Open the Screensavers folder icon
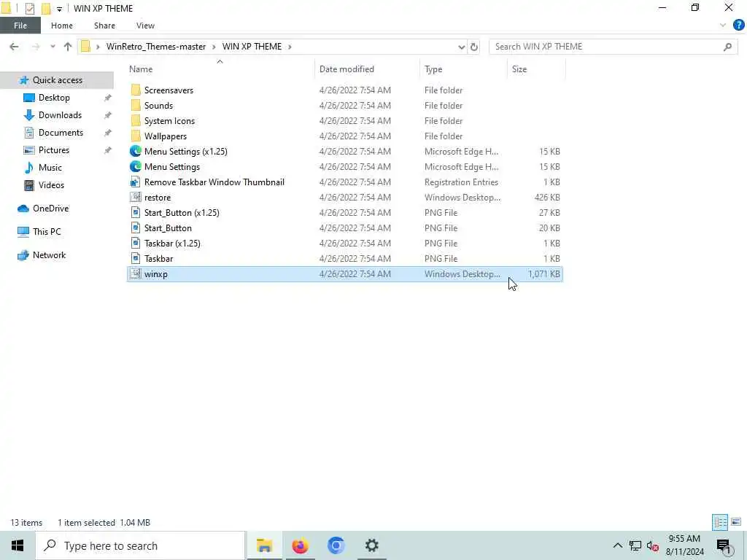 (x=136, y=90)
